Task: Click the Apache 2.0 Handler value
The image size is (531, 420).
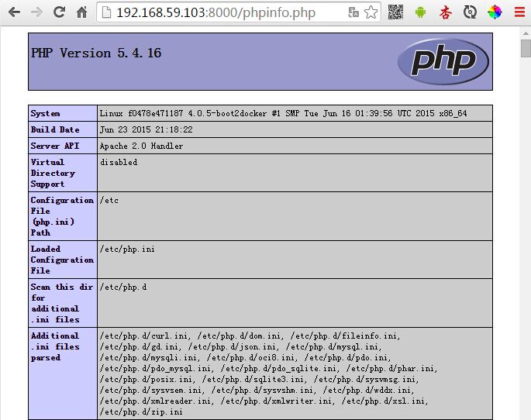Action: point(141,146)
